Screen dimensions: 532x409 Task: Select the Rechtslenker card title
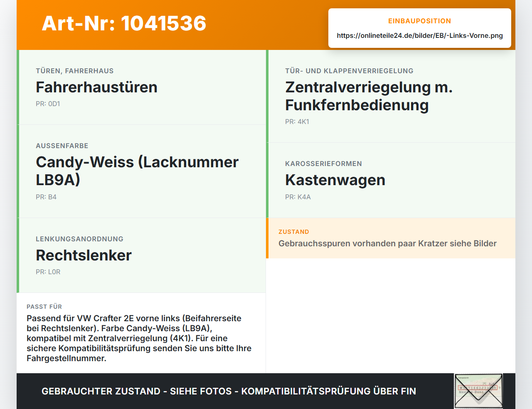tap(84, 255)
